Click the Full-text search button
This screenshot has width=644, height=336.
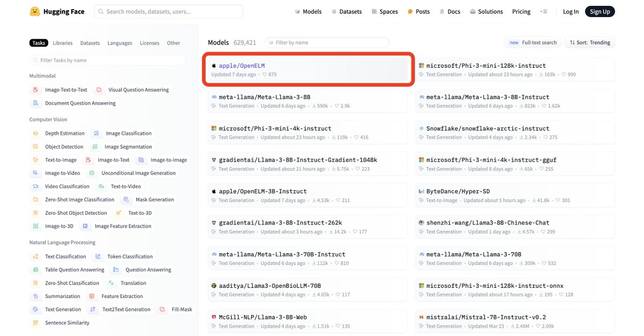[x=532, y=42]
